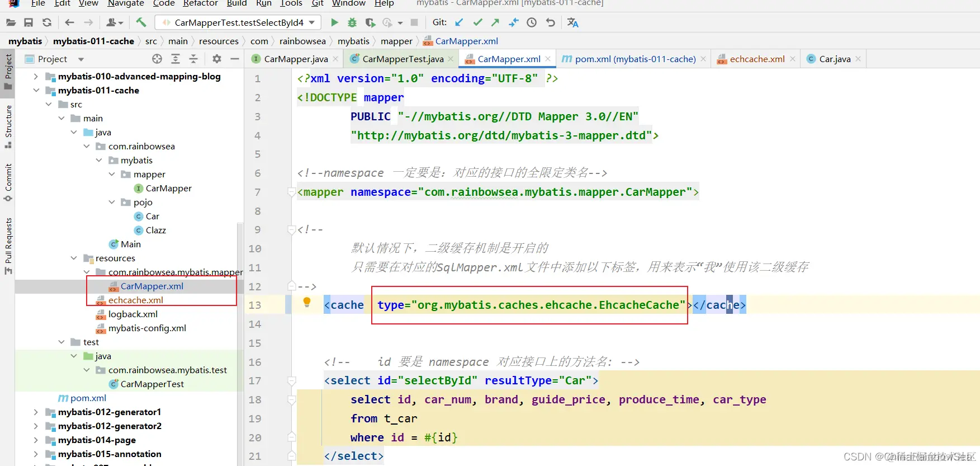Screen dimensions: 980x466
Task: Run with coverage using the shield icon
Action: [370, 22]
